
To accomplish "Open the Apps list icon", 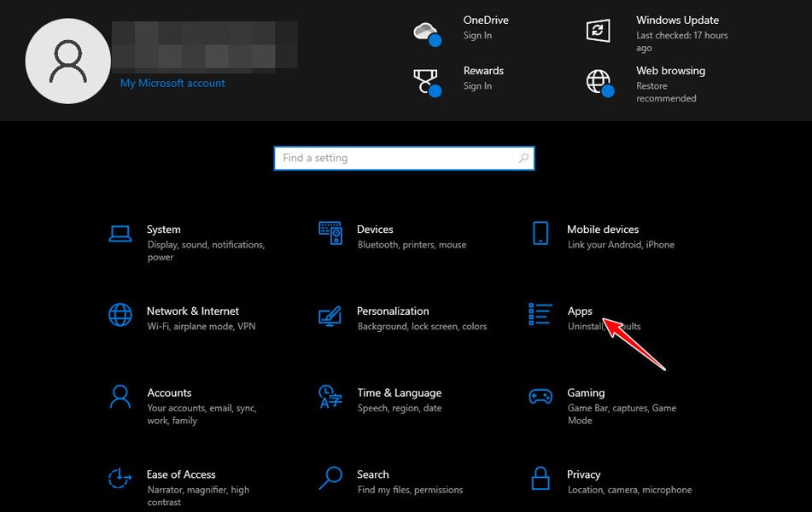I will pyautogui.click(x=540, y=315).
